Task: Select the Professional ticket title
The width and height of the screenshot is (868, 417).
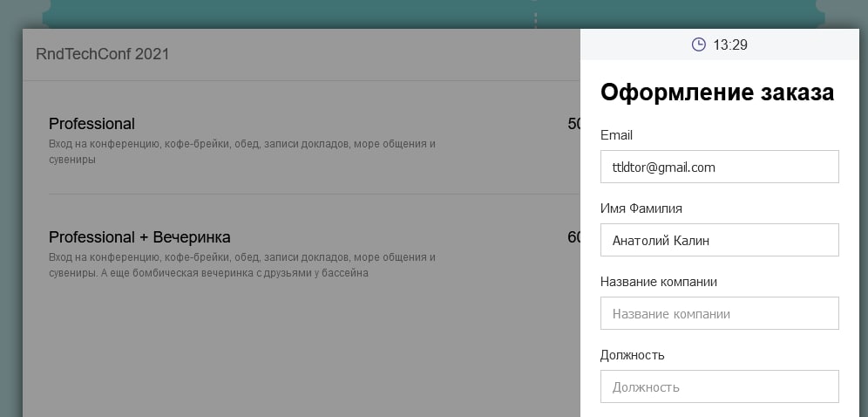Action: coord(92,124)
